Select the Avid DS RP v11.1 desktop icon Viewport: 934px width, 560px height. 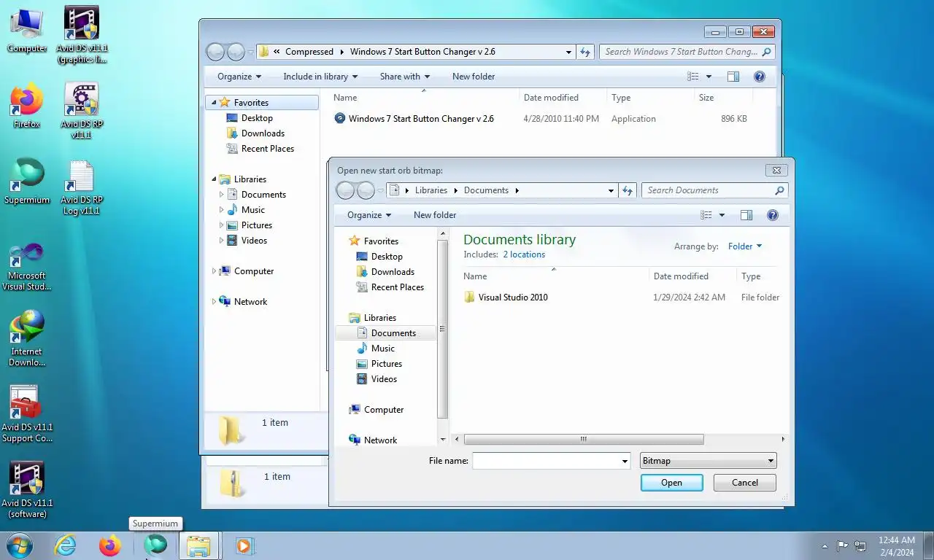coord(82,111)
